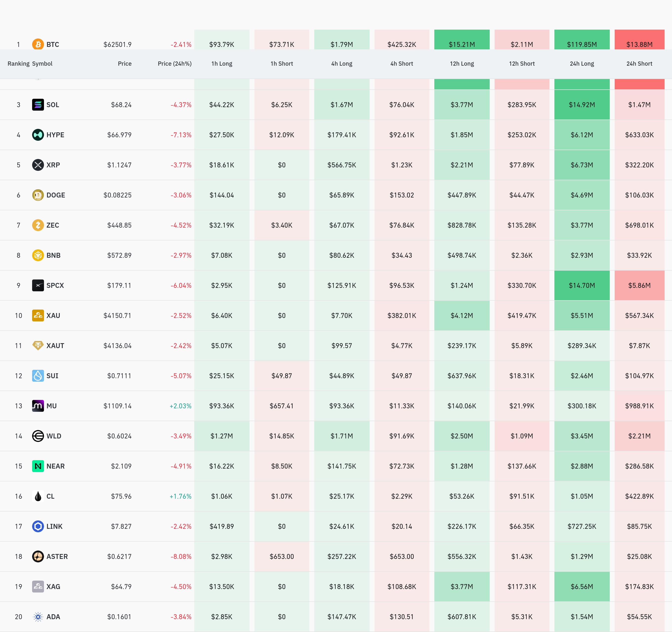Click WLD 1h Long value $1.27M

222,436
